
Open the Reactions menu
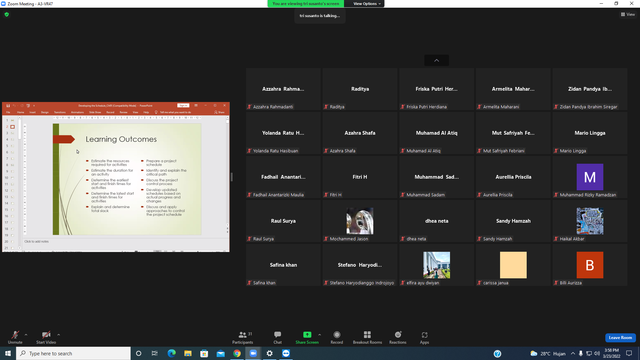(398, 337)
